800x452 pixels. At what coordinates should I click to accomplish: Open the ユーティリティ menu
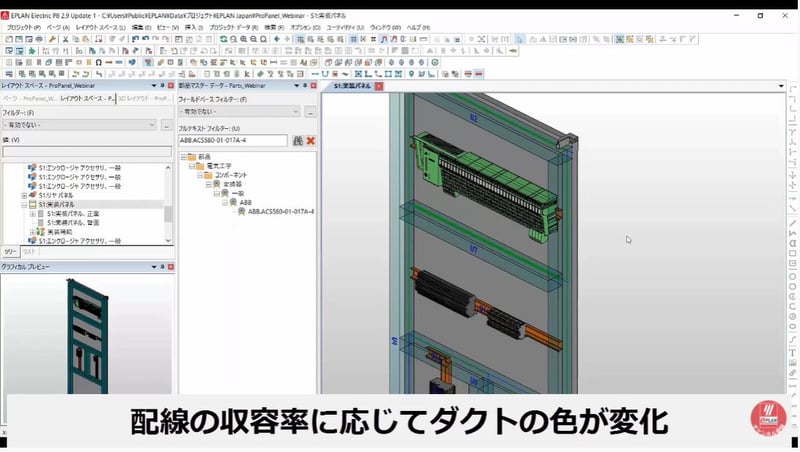[345, 27]
